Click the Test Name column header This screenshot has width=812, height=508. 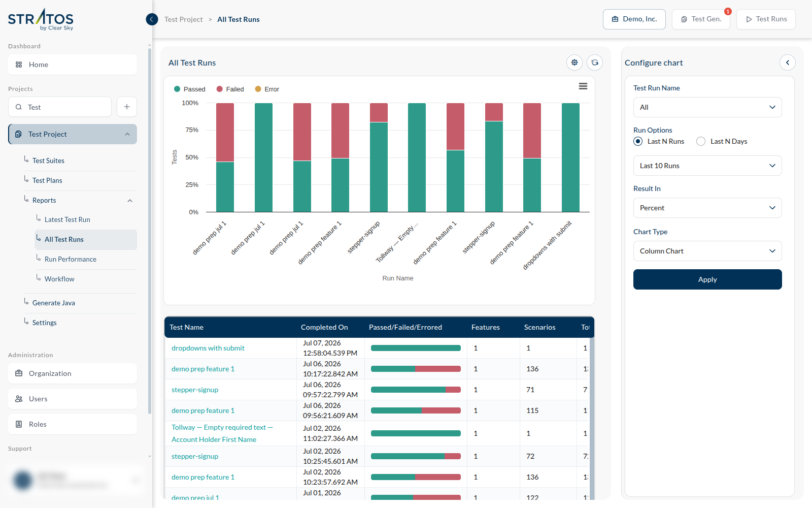pos(186,327)
